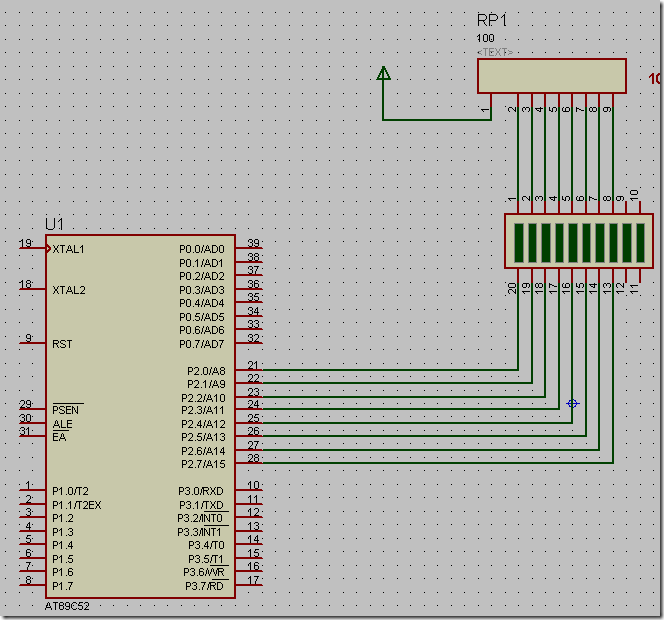Select the green LED bargraph component
This screenshot has height=620, width=664.
coord(579,241)
